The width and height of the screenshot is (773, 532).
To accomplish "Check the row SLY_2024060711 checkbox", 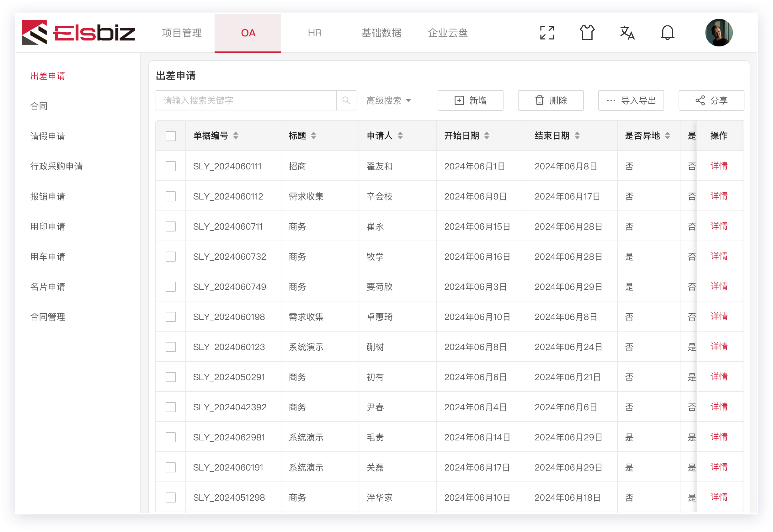I will (x=171, y=226).
